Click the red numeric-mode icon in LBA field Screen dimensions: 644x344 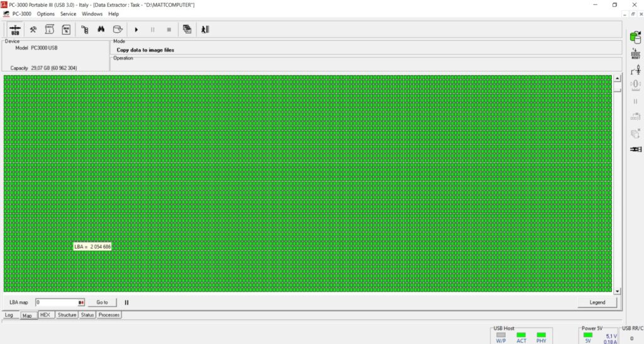(81, 302)
